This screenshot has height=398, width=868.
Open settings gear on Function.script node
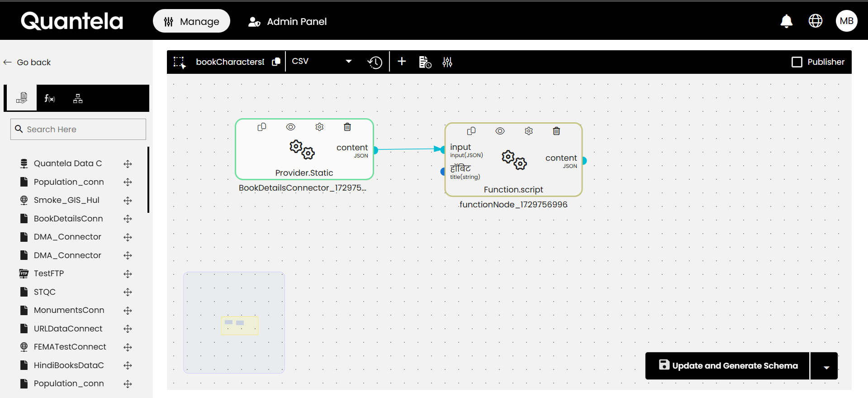coord(529,131)
